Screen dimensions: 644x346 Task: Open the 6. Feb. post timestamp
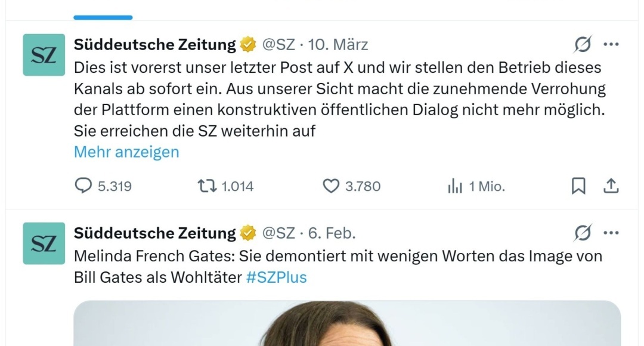tap(332, 233)
